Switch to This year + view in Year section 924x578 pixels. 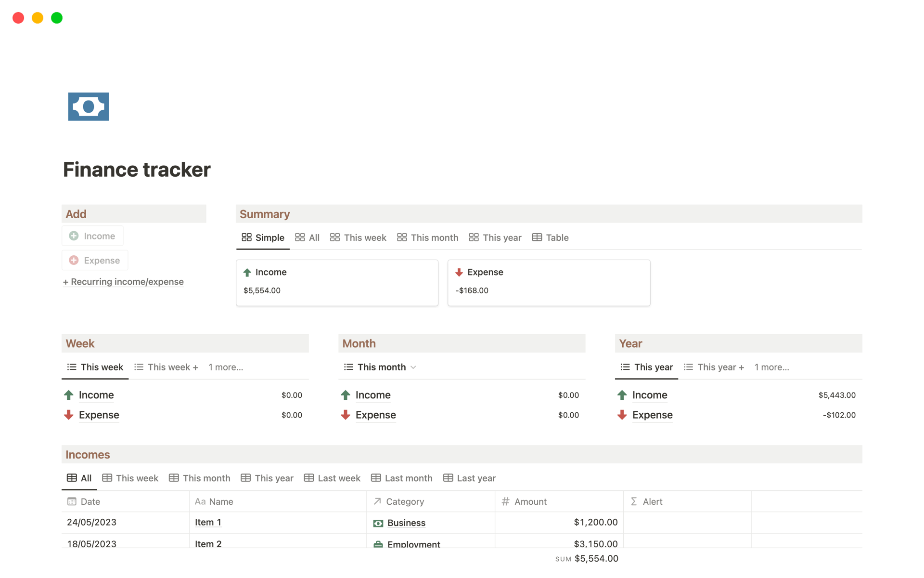point(714,367)
